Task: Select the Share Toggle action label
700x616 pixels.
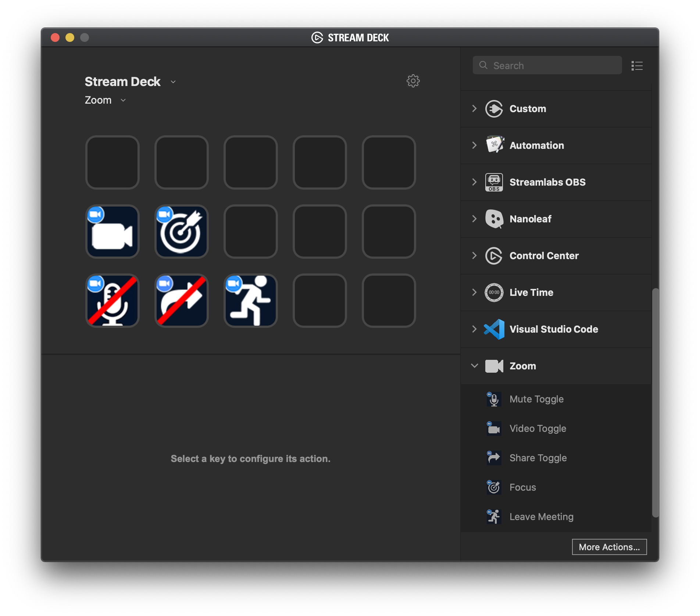Action: 538,458
